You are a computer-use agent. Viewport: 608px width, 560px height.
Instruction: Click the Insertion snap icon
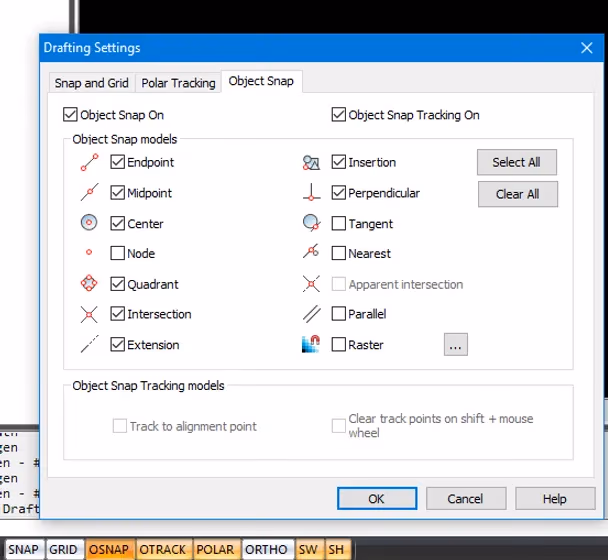point(311,162)
